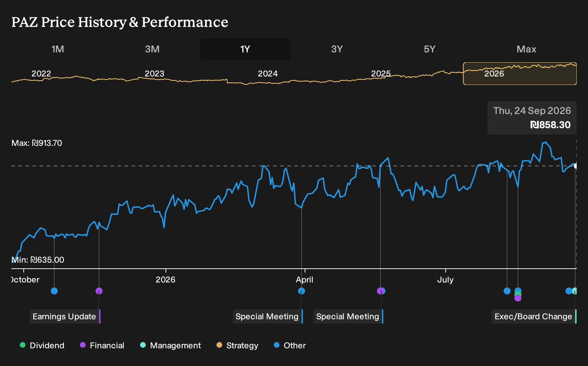Switch to the 5Y range tab
Image resolution: width=588 pixels, height=366 pixels.
[430, 49]
